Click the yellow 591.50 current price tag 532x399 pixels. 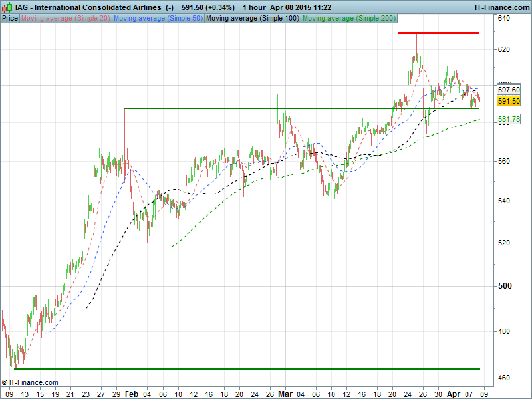point(508,101)
